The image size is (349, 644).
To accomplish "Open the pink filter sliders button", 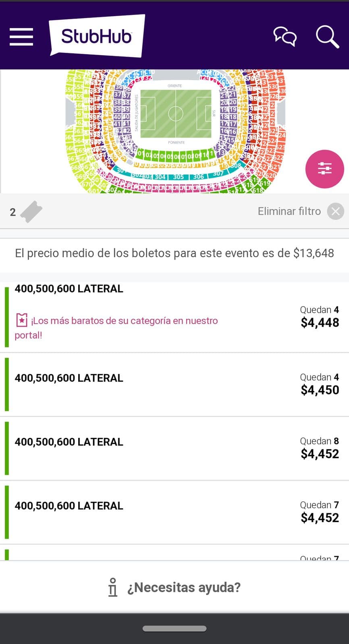I will [x=324, y=169].
